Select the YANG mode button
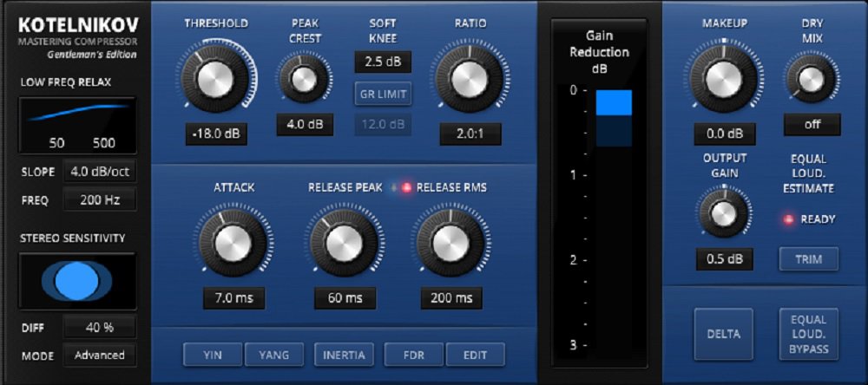 click(274, 355)
